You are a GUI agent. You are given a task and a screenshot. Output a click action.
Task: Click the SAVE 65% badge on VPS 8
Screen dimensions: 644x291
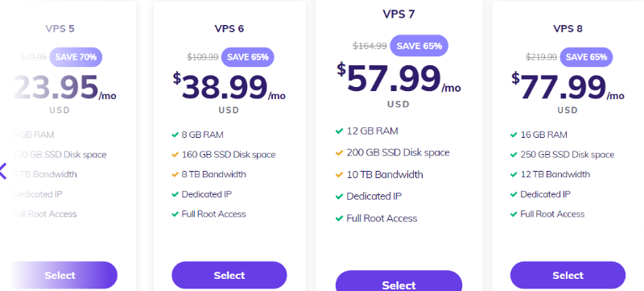pyautogui.click(x=587, y=57)
